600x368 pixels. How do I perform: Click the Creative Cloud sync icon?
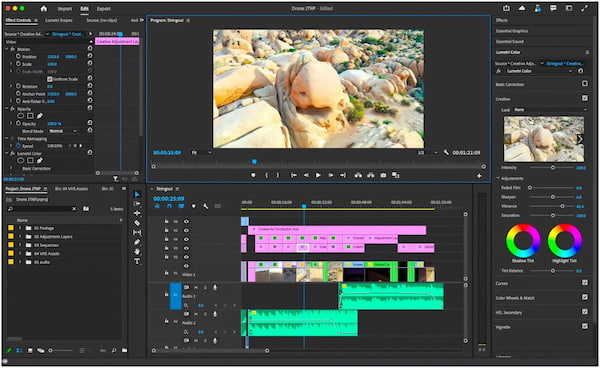point(522,8)
